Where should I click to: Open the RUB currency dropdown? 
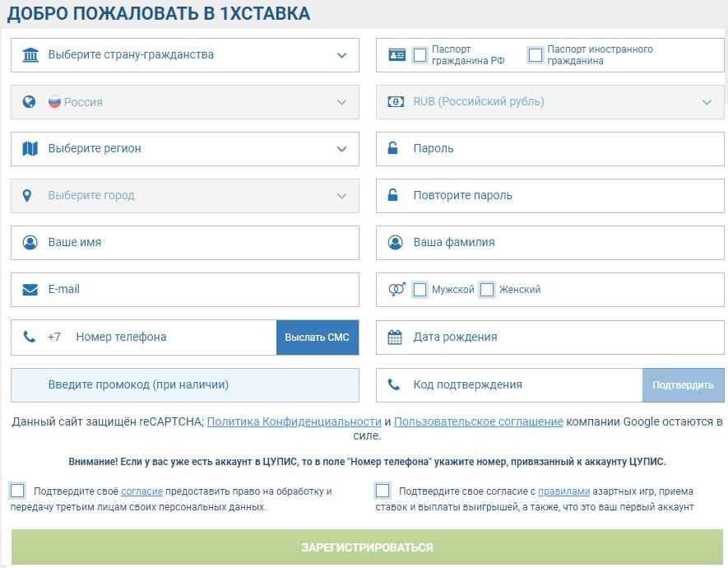(x=549, y=102)
